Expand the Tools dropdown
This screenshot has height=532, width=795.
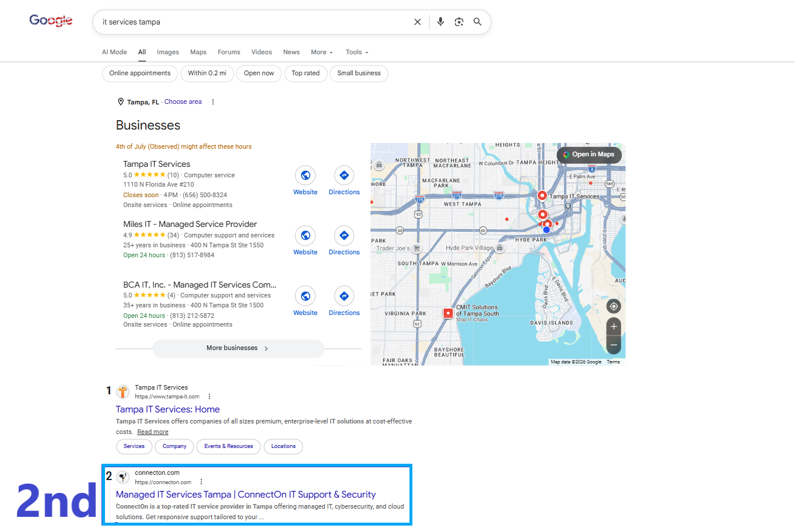(357, 52)
